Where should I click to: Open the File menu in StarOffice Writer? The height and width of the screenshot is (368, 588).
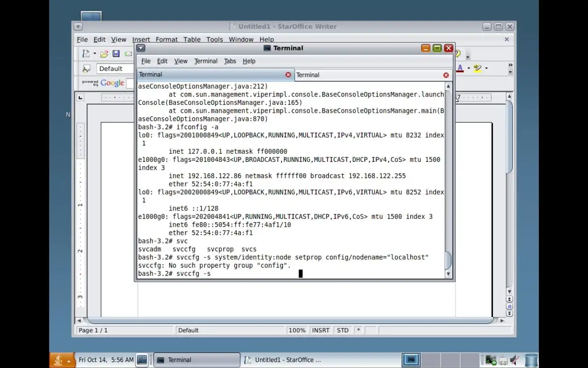tap(82, 40)
